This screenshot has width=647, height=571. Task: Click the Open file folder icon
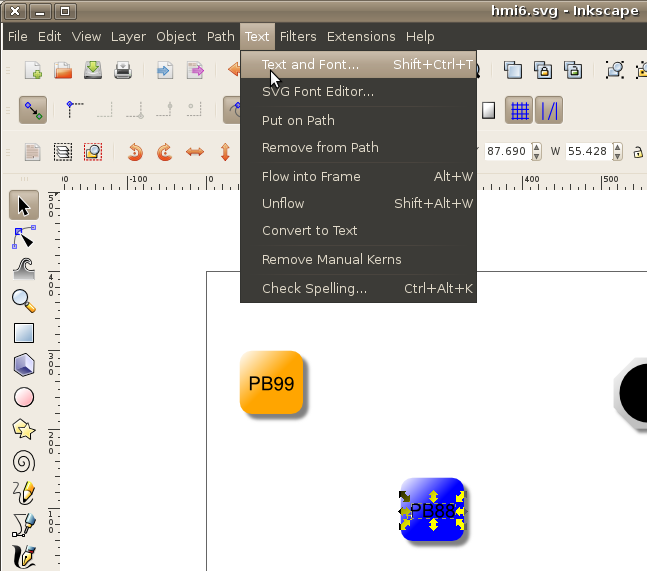click(62, 70)
